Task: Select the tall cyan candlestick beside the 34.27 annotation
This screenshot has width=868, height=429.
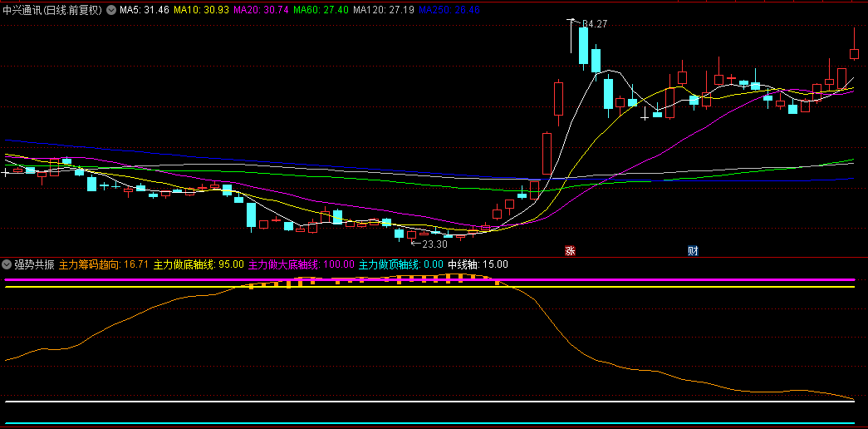Action: 583,47
